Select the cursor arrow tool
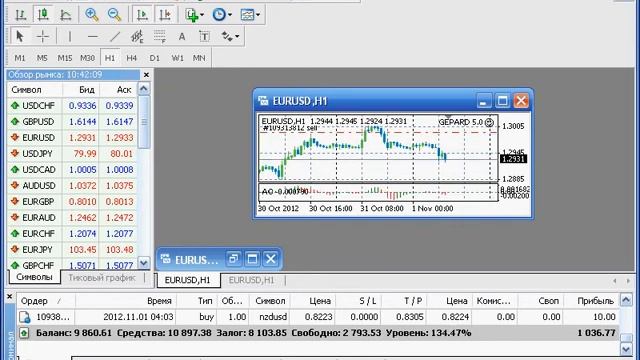Screen dimensions: 640x360 click(20, 36)
